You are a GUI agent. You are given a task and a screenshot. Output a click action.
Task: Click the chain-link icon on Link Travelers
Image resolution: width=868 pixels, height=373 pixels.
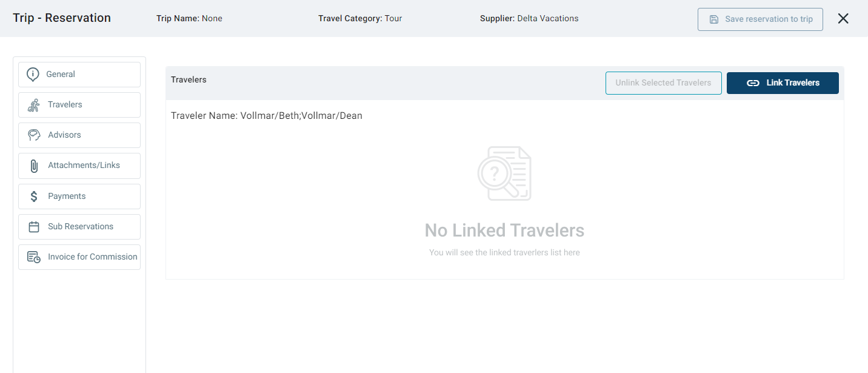pos(753,83)
